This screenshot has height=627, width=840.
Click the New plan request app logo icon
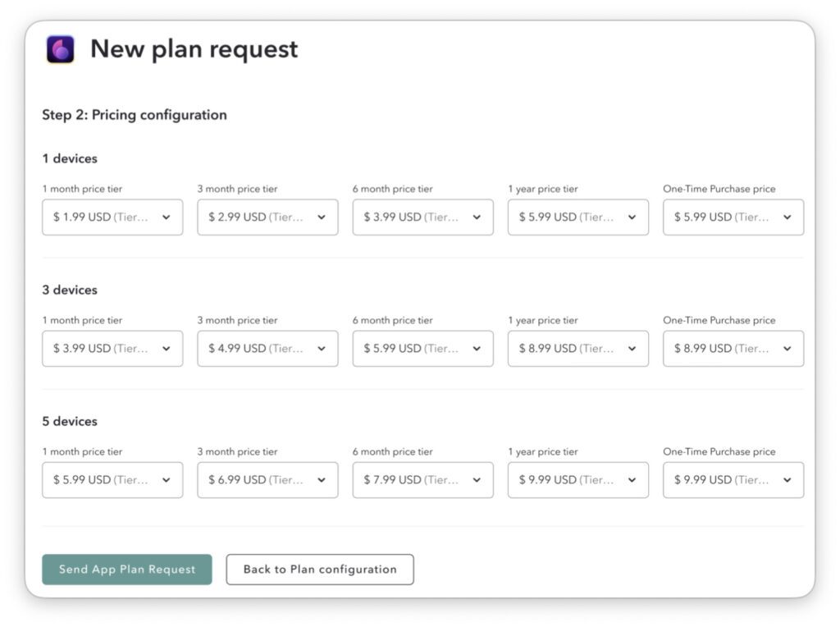[x=59, y=49]
